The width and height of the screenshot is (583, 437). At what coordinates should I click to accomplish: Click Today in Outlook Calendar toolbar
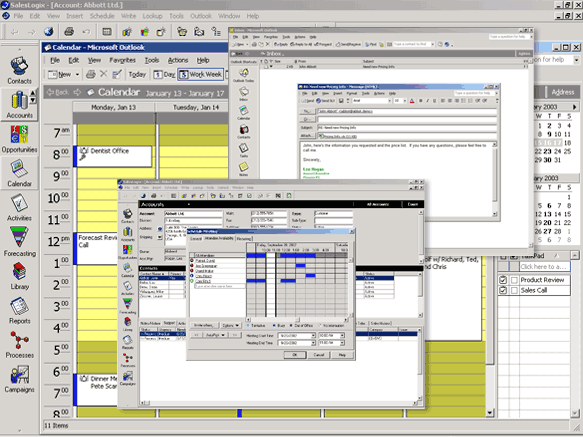click(x=137, y=74)
